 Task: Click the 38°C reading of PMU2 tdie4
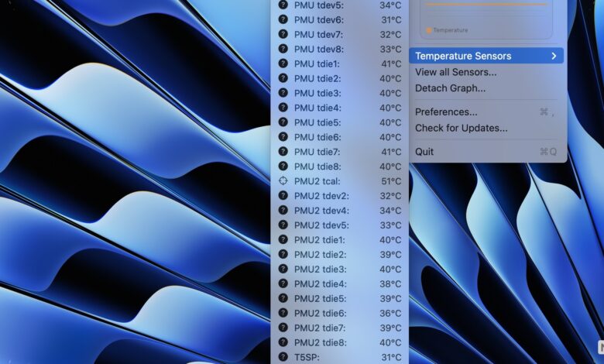coord(390,284)
